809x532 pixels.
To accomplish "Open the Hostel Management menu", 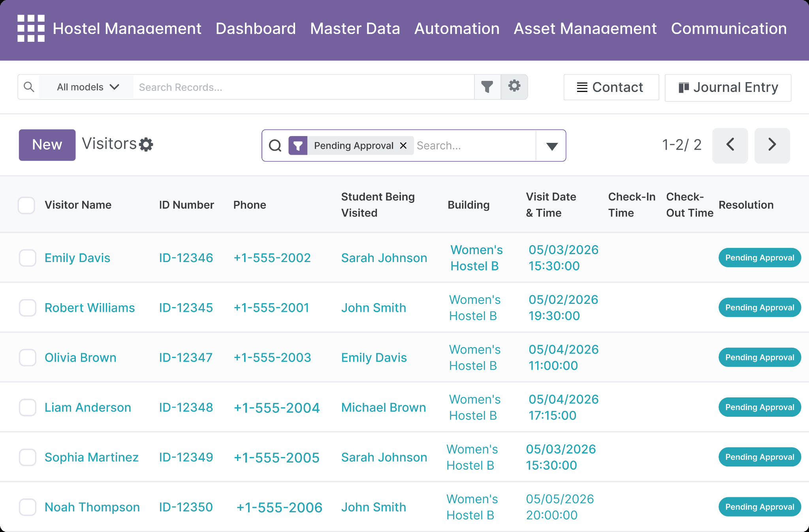I will coord(127,28).
